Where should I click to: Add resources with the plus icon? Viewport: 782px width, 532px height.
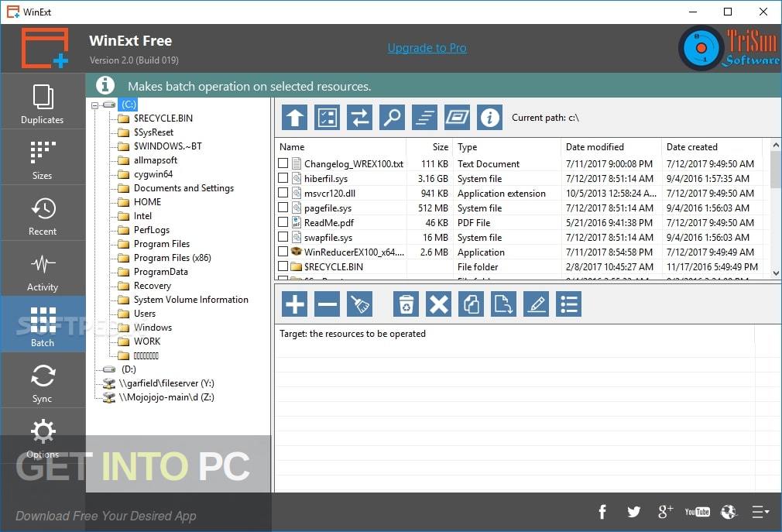point(294,304)
